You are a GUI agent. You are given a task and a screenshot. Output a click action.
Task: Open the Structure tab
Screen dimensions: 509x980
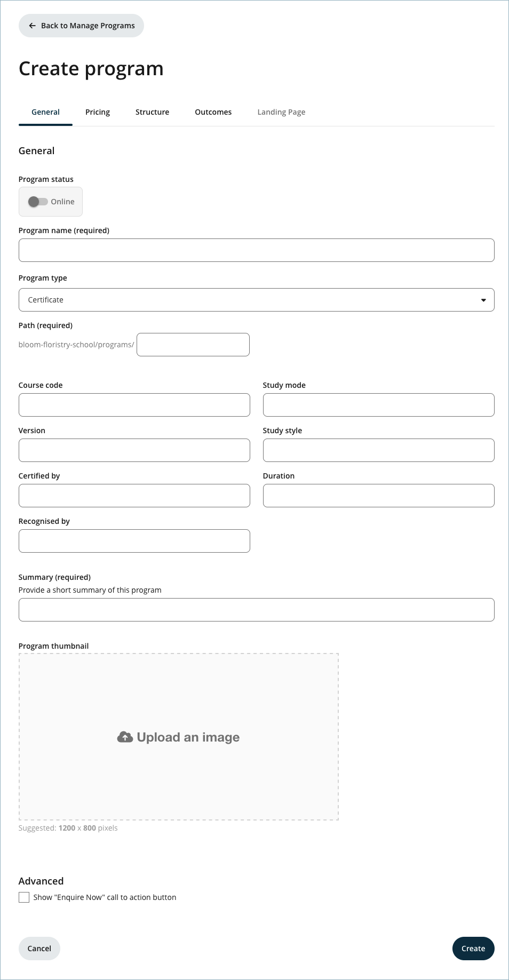(x=152, y=112)
